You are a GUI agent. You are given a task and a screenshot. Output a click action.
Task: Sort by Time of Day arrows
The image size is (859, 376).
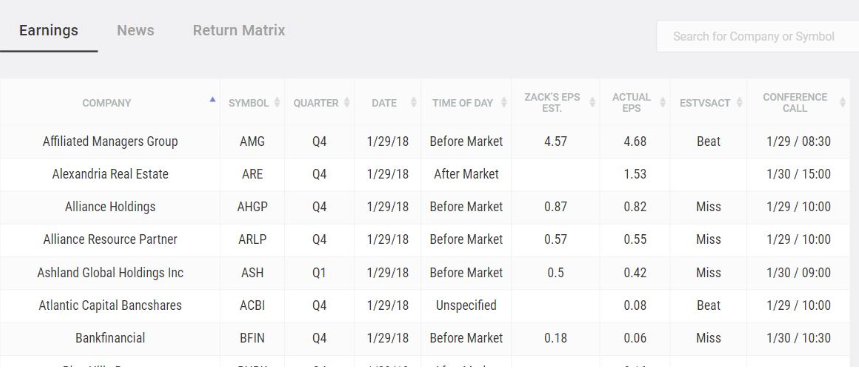click(504, 102)
